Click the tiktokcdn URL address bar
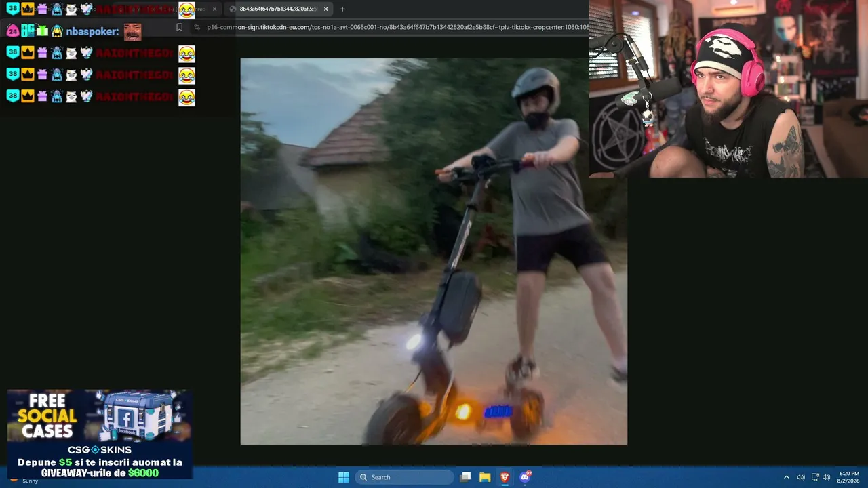The width and height of the screenshot is (868, 488). click(397, 27)
